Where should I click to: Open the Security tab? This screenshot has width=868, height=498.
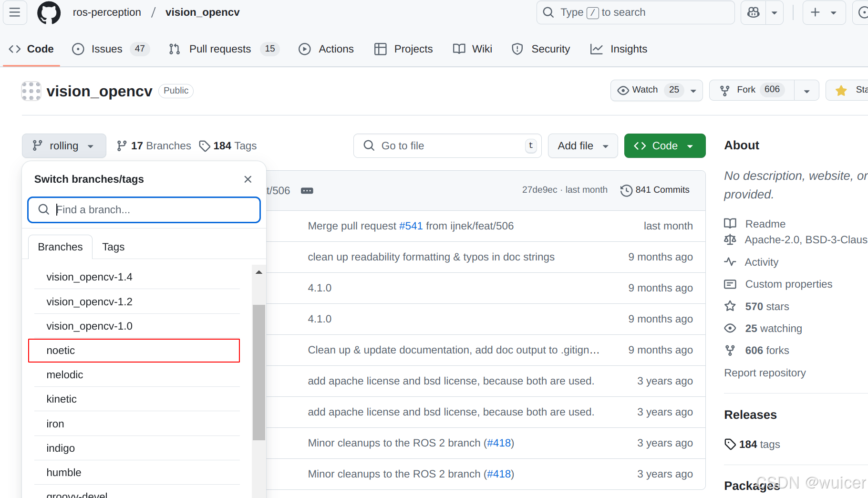[541, 49]
